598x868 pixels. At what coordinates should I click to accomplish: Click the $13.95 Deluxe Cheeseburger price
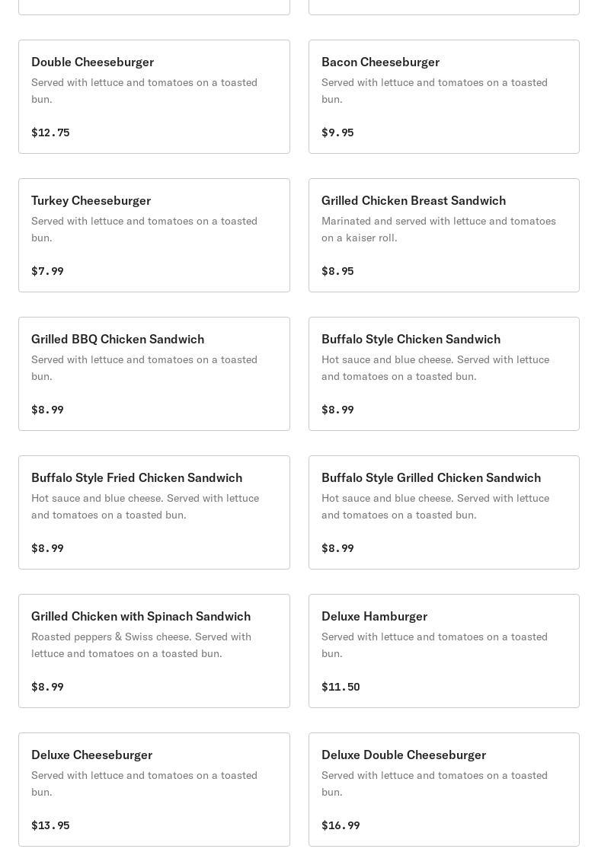click(50, 825)
